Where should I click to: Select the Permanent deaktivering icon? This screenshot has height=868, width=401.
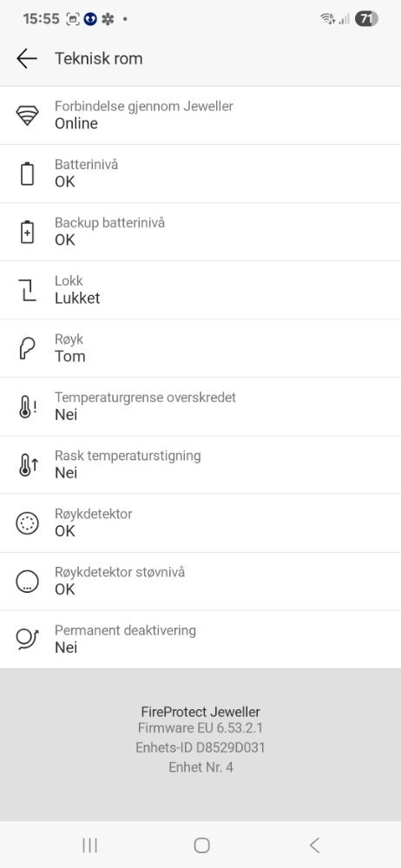(x=27, y=640)
